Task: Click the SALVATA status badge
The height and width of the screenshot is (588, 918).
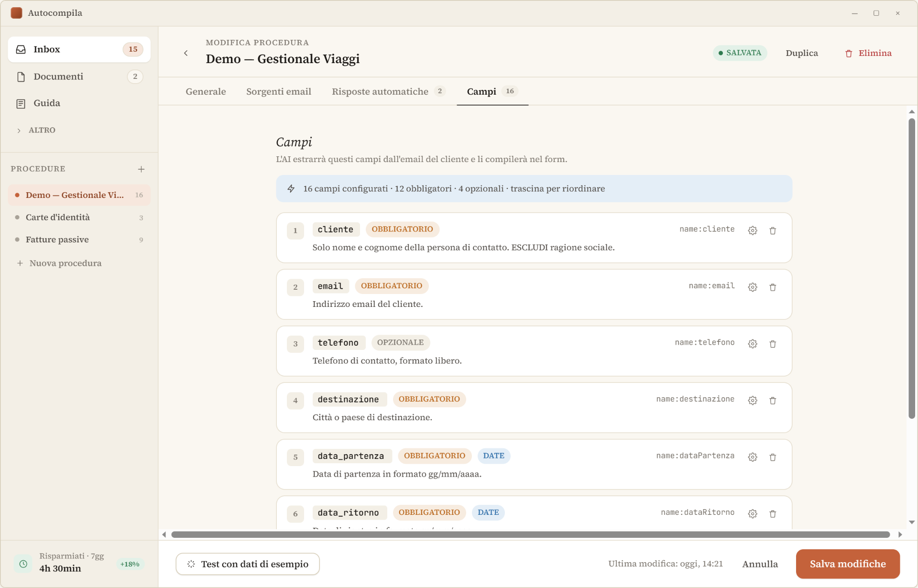Action: 740,53
